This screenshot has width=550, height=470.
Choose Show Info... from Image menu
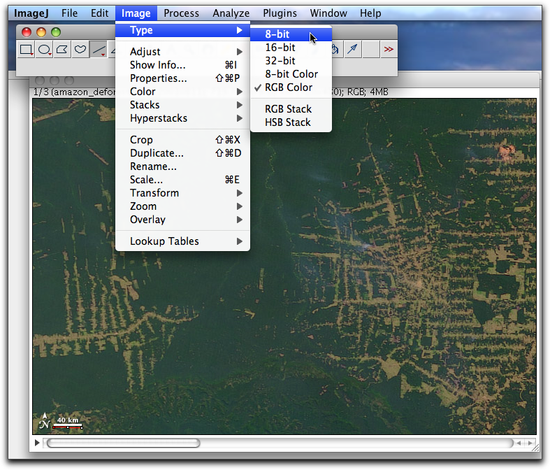182,65
